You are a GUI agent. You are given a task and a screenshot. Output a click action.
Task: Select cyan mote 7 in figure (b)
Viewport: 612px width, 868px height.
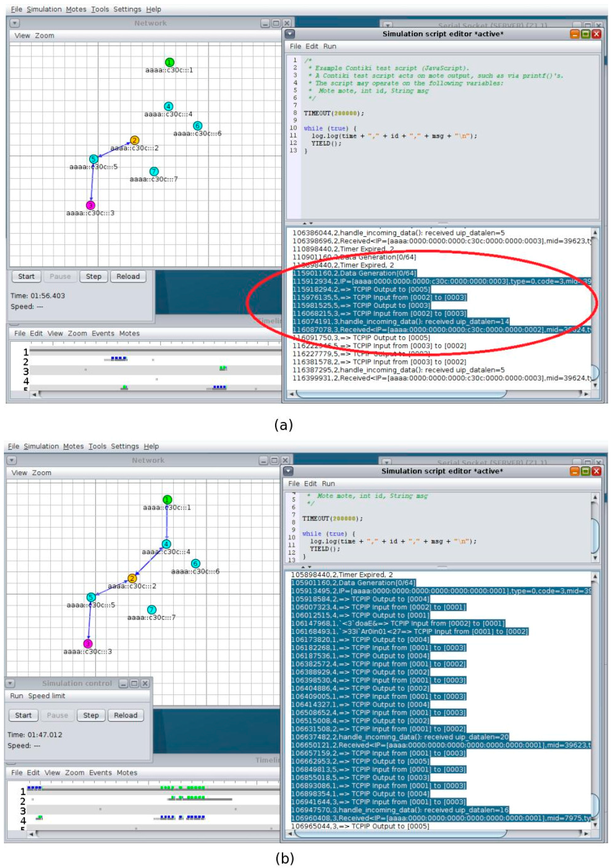(x=152, y=609)
